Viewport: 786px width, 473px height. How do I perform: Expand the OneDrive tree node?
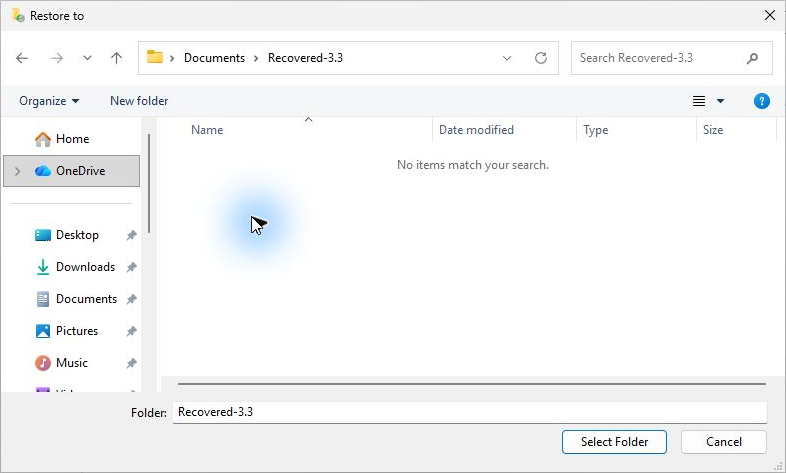coord(18,171)
